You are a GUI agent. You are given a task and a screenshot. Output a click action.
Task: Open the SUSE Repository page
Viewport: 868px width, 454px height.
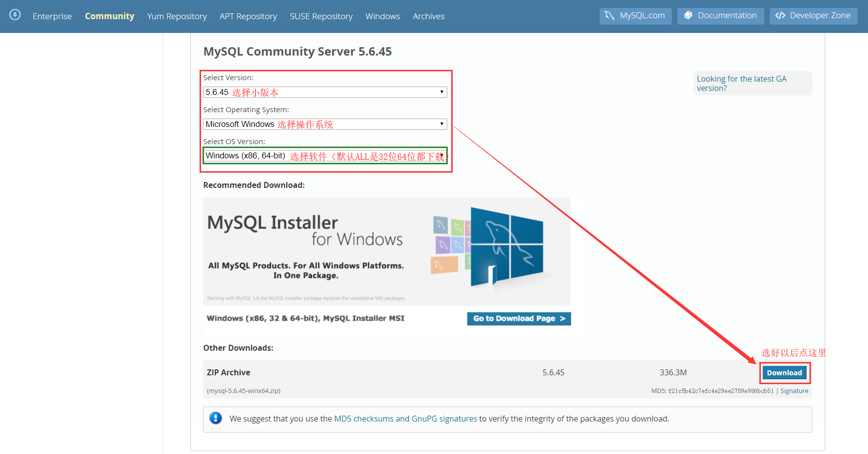(x=321, y=16)
